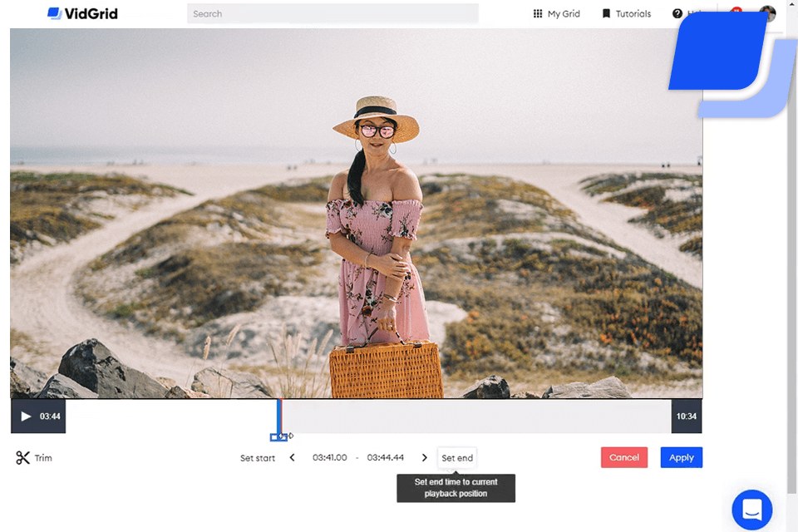
Task: Cancel the trim
Action: tap(624, 457)
